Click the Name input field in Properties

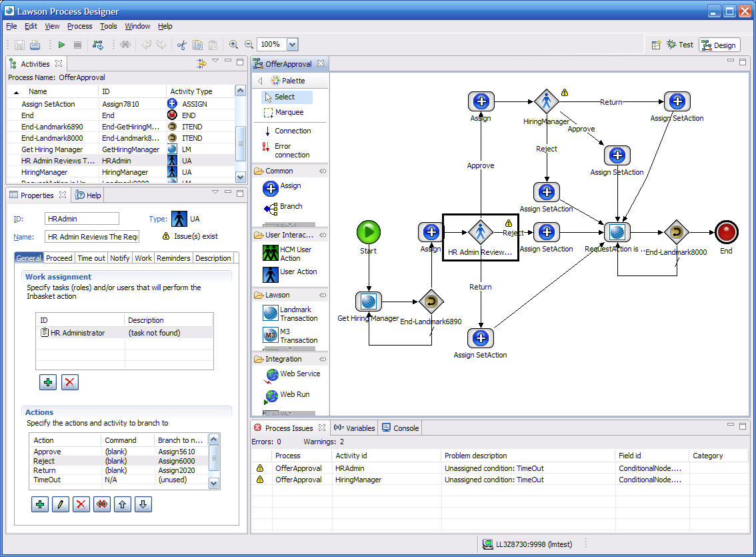tap(93, 237)
